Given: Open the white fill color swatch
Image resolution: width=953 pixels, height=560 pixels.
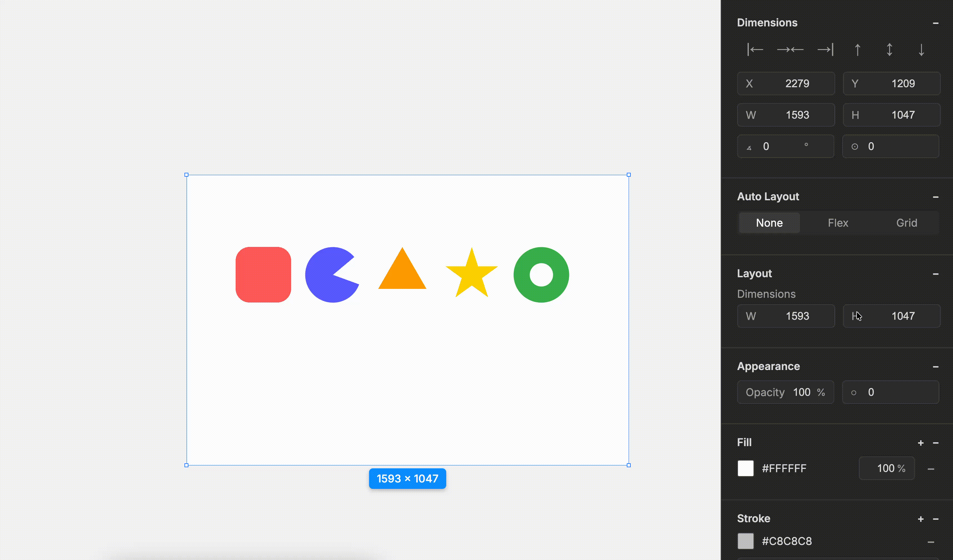Looking at the screenshot, I should coord(745,468).
